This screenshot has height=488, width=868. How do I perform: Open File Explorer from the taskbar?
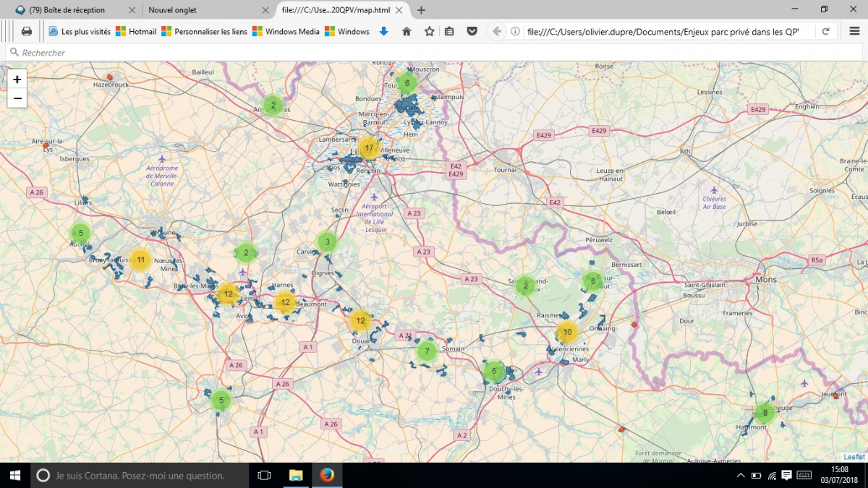(x=295, y=475)
